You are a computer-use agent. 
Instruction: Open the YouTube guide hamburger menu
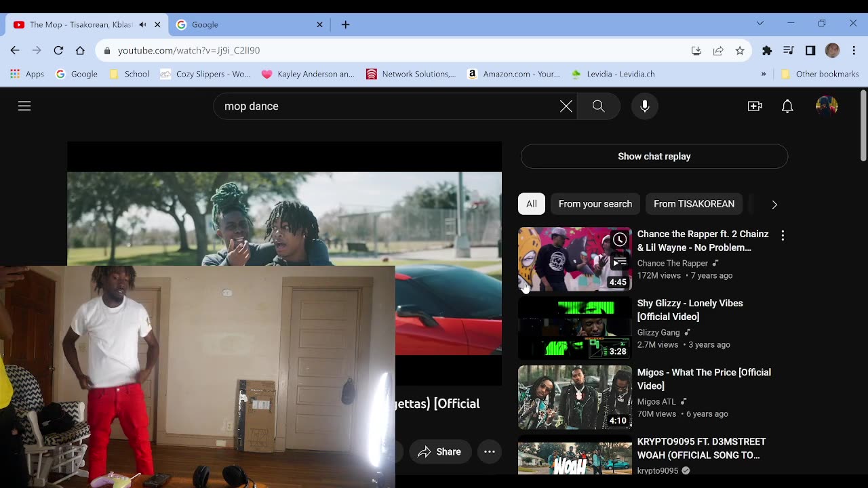pos(24,106)
